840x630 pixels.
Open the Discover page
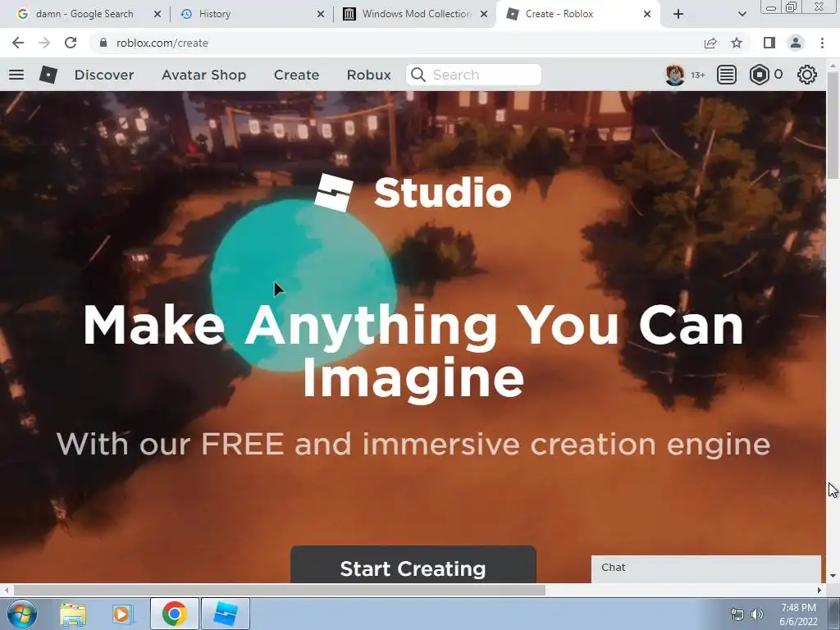pyautogui.click(x=104, y=75)
